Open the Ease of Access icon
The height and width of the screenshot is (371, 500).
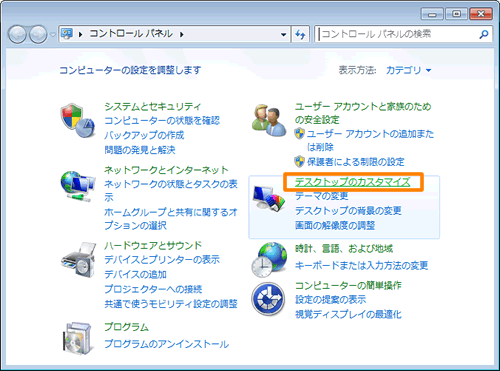point(268,299)
